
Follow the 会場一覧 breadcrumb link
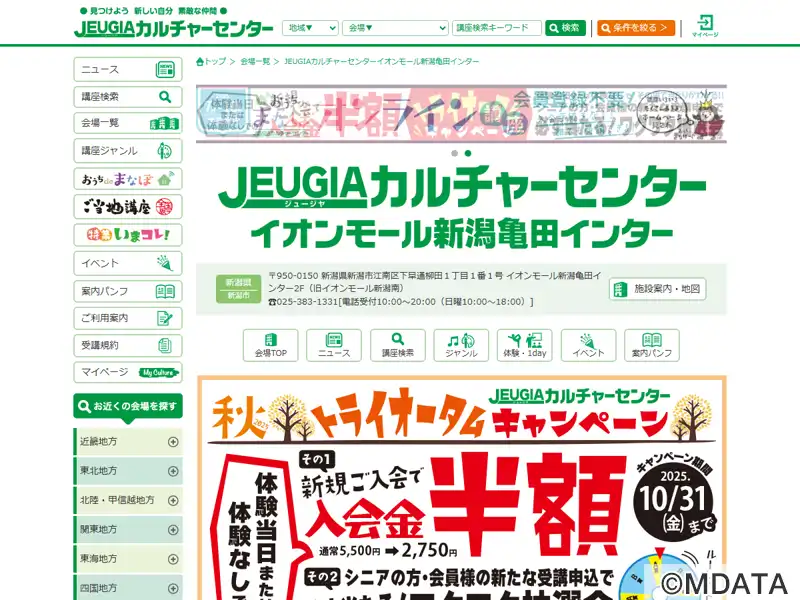[255, 61]
